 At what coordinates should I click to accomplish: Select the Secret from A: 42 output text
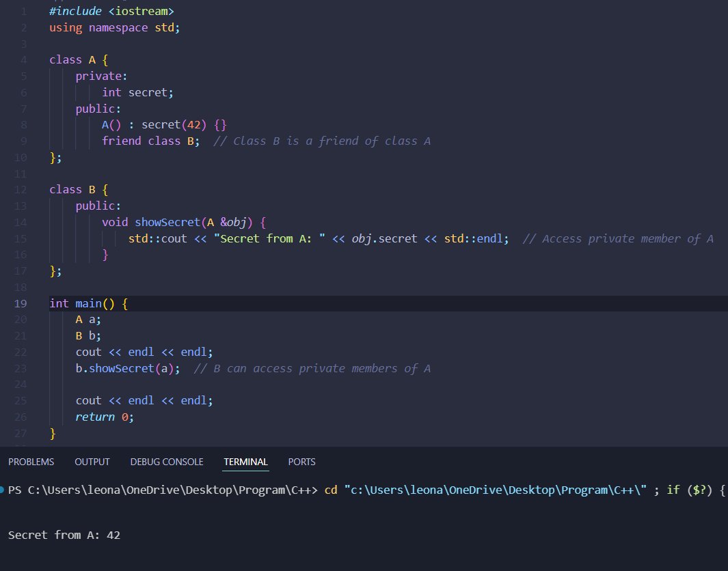64,535
